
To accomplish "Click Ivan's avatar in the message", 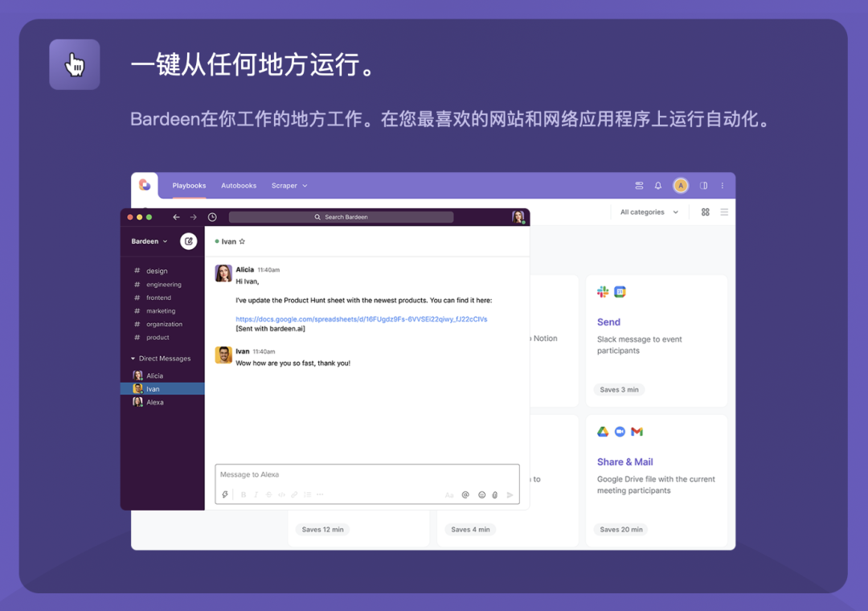I will coord(223,355).
